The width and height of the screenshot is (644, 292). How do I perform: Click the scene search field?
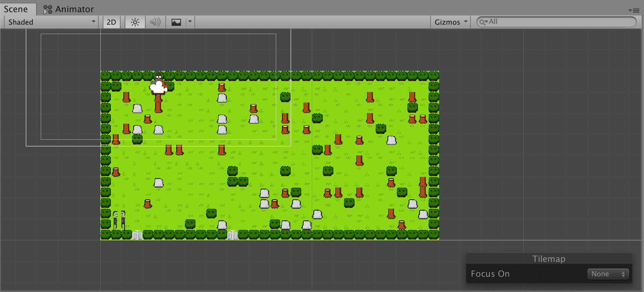coord(556,22)
